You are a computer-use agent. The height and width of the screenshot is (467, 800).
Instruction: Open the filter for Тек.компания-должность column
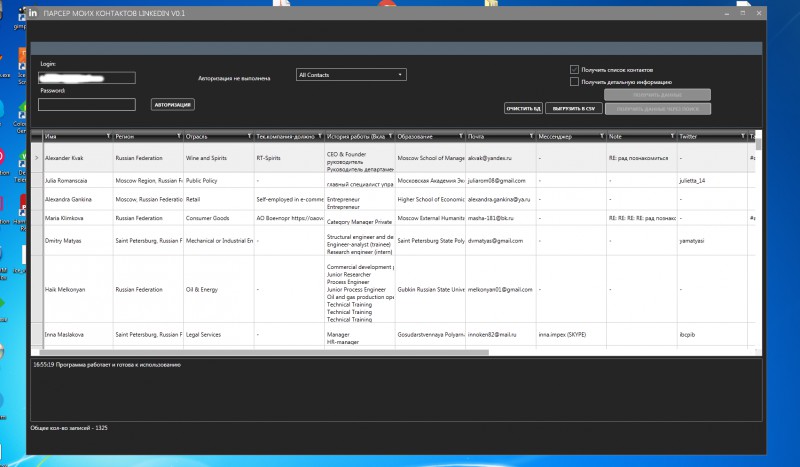click(x=320, y=136)
